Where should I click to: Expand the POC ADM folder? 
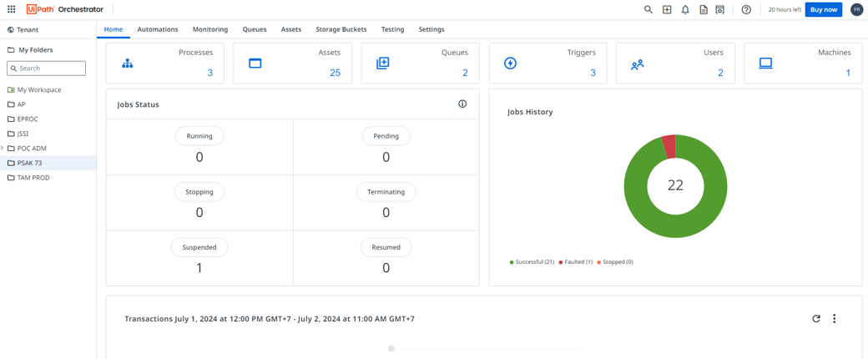pyautogui.click(x=3, y=148)
